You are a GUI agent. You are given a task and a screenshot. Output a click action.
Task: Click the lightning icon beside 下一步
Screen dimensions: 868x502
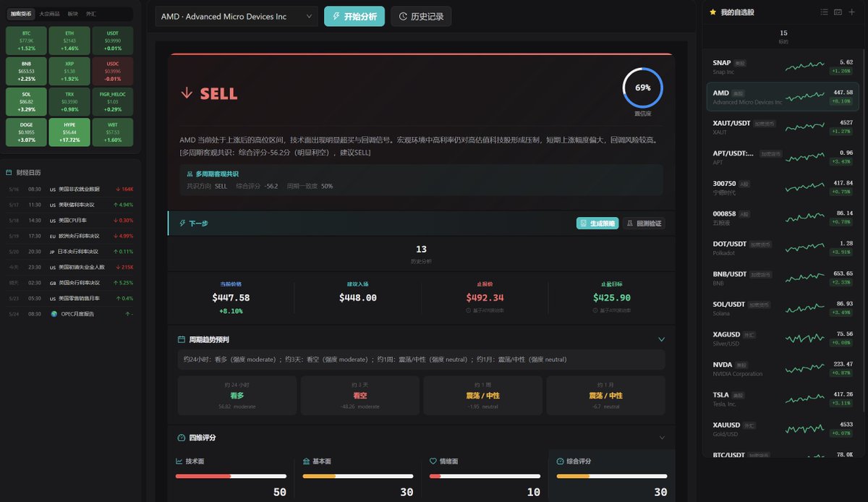(x=182, y=224)
